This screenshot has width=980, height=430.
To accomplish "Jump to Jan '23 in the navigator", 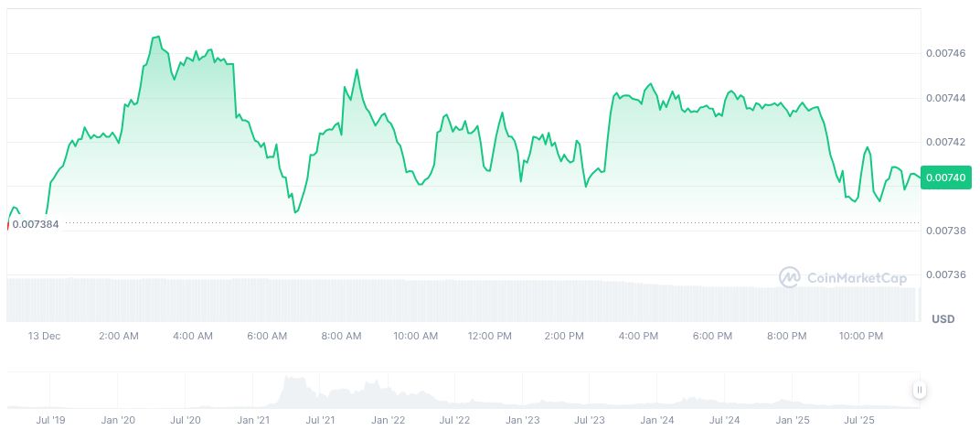I will [x=522, y=420].
